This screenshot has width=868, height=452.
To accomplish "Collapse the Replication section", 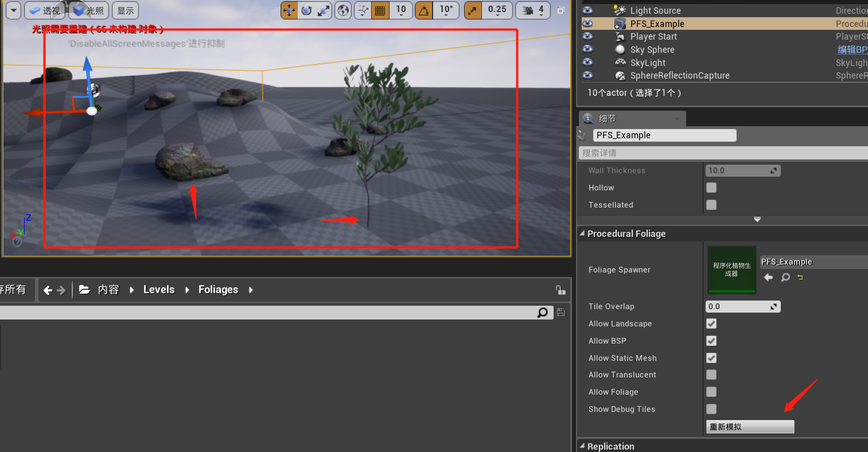I will pos(582,446).
